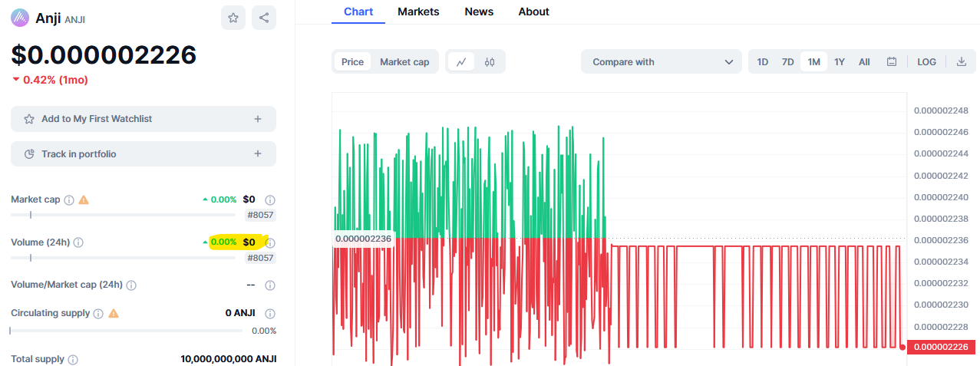Click plus icon on Add to Watchlist
This screenshot has width=980, height=366.
point(258,119)
